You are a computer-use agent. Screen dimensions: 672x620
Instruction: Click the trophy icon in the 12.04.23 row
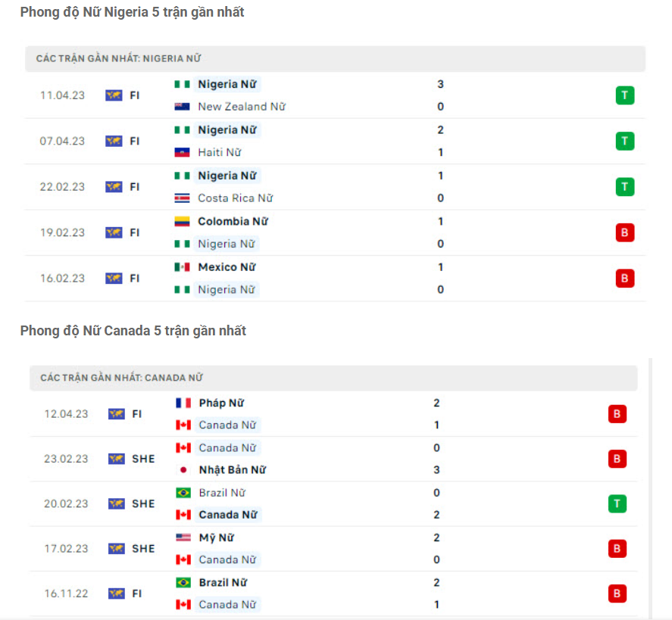pyautogui.click(x=116, y=414)
